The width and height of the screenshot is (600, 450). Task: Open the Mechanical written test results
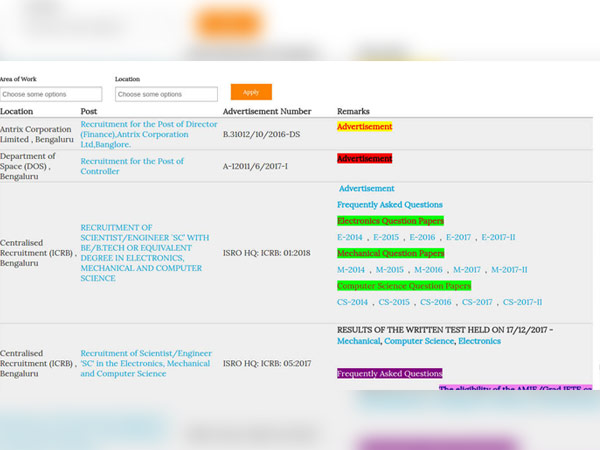(359, 341)
